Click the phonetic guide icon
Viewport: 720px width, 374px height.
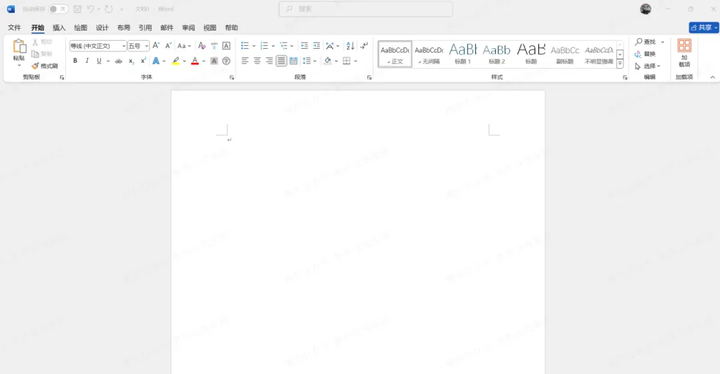[x=214, y=45]
